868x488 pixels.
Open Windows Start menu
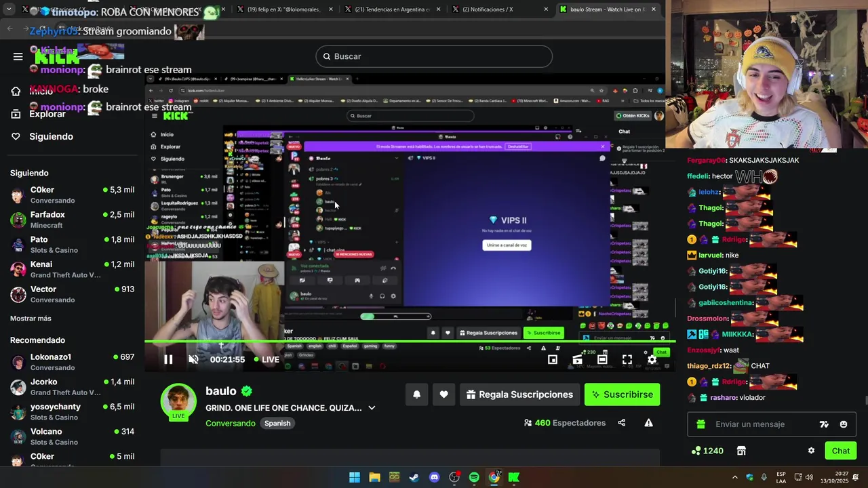click(355, 477)
